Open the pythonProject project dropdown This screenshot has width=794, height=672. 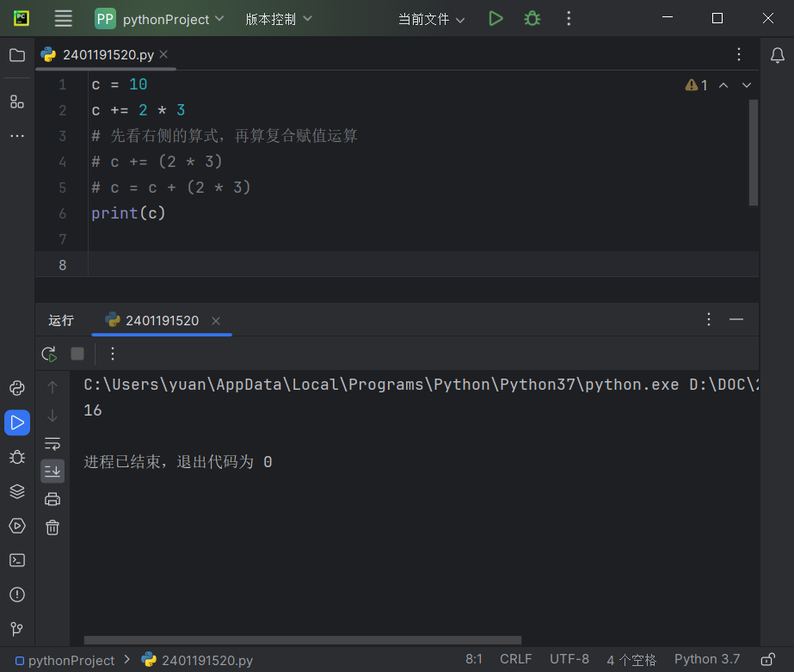pyautogui.click(x=159, y=19)
